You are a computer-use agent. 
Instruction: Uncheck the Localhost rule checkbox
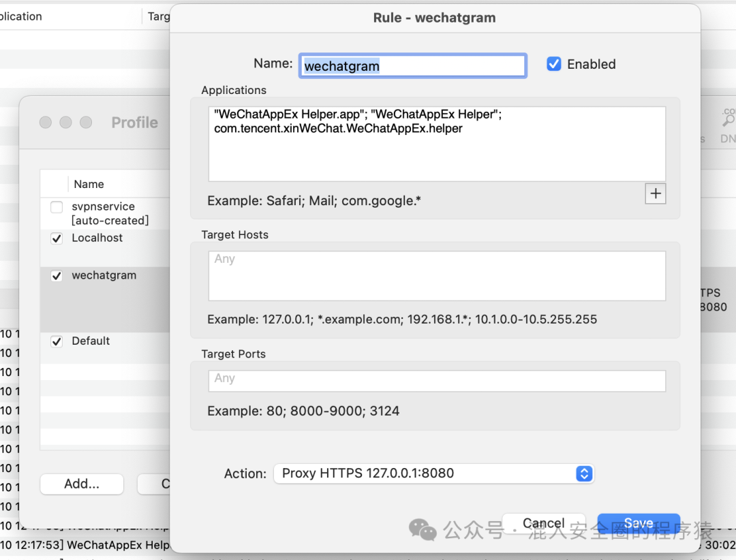click(57, 238)
